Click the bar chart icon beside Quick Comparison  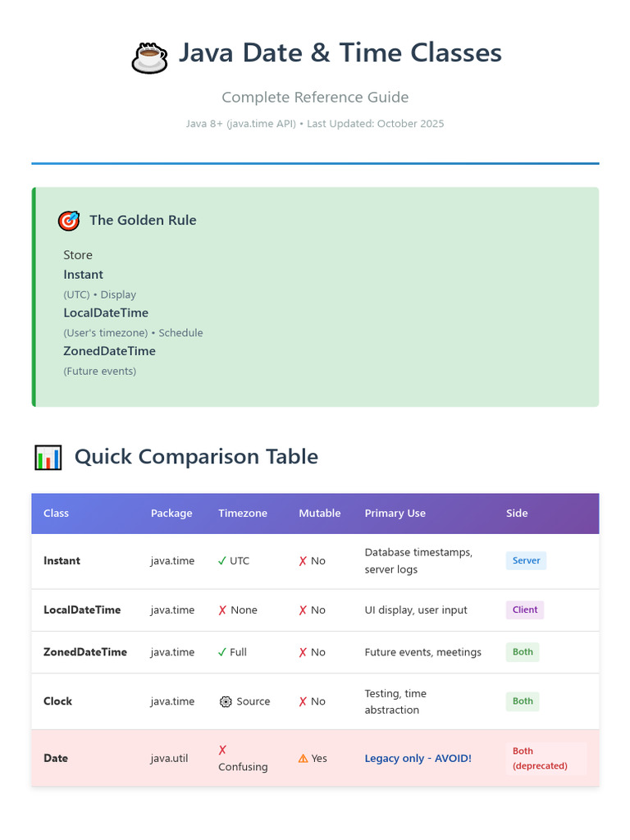[48, 457]
